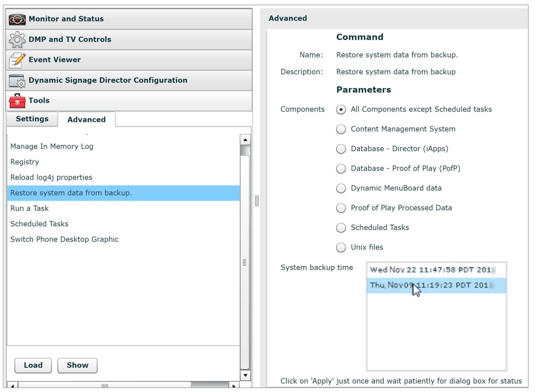Select Run a Task command
535x392 pixels.
click(30, 208)
